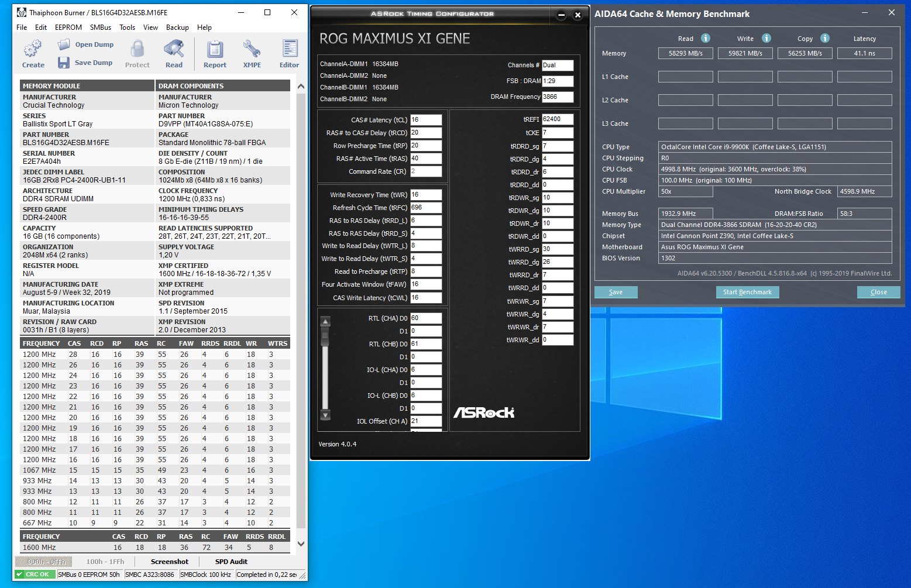Open the Report clipboard icon
The image size is (911, 588).
(215, 49)
